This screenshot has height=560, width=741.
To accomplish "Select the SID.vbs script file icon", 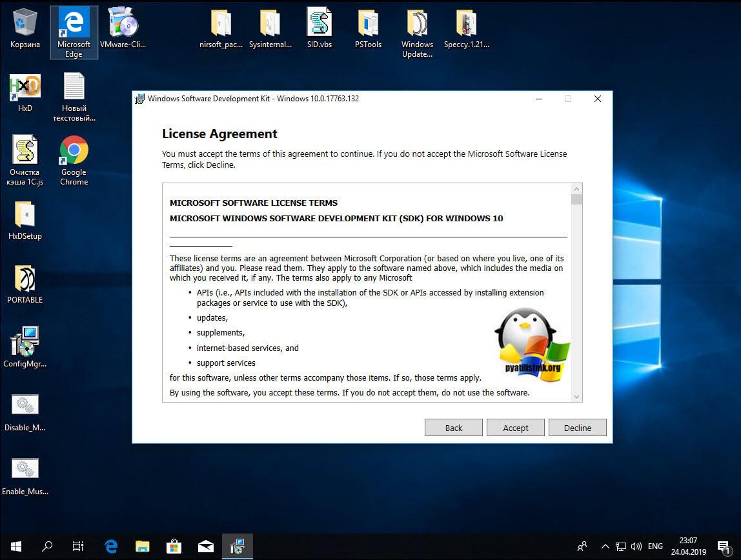I will 320,29.
